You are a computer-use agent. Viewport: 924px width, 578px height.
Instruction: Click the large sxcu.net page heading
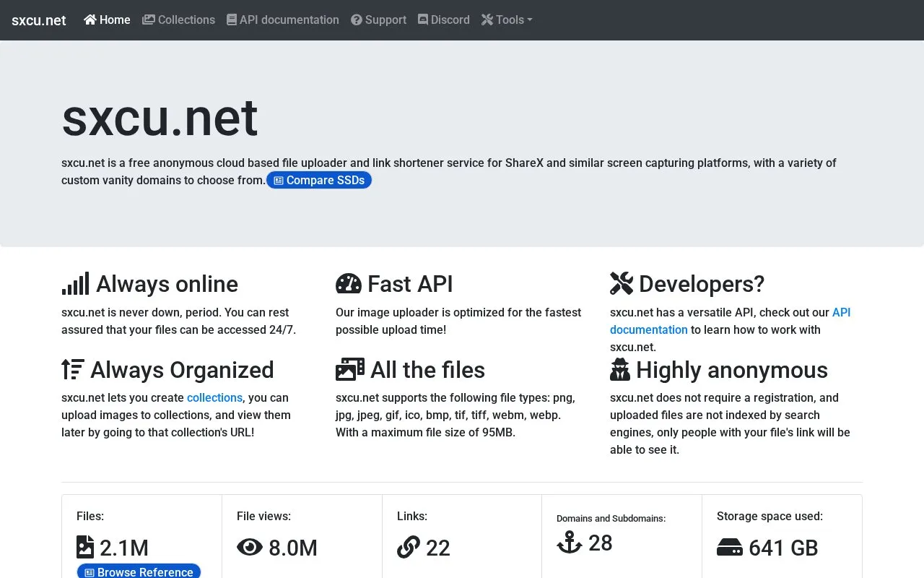(x=160, y=118)
